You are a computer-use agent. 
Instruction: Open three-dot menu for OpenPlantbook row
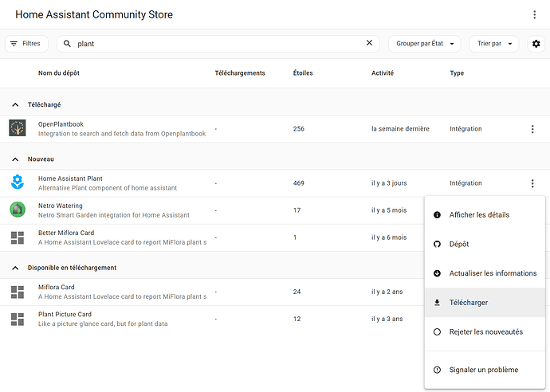pos(532,128)
